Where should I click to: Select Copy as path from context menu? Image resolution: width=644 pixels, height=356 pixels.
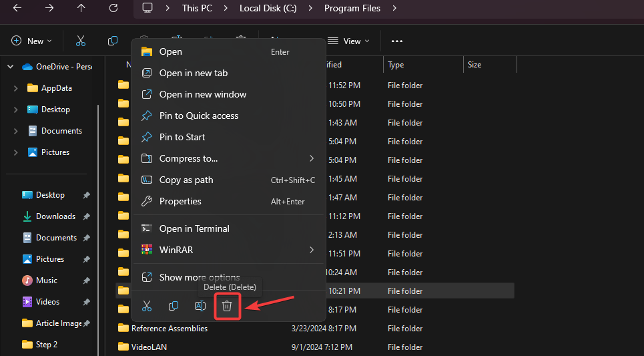[x=186, y=180]
